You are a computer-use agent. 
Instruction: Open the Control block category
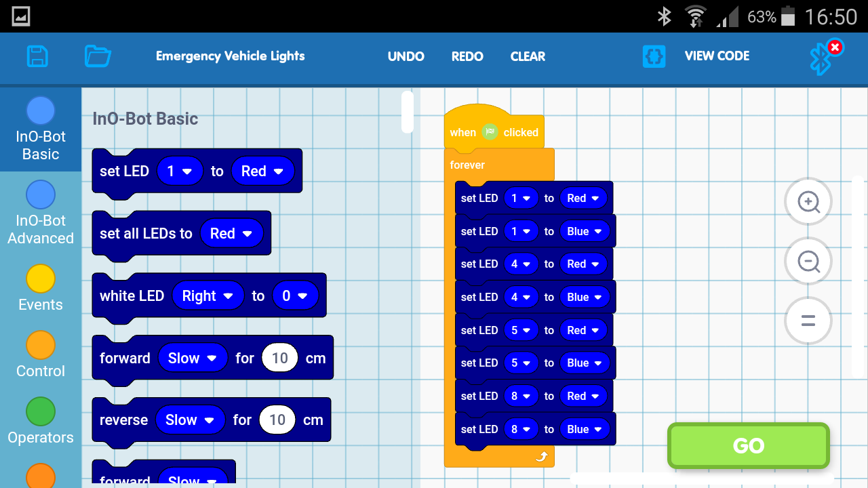pyautogui.click(x=41, y=354)
